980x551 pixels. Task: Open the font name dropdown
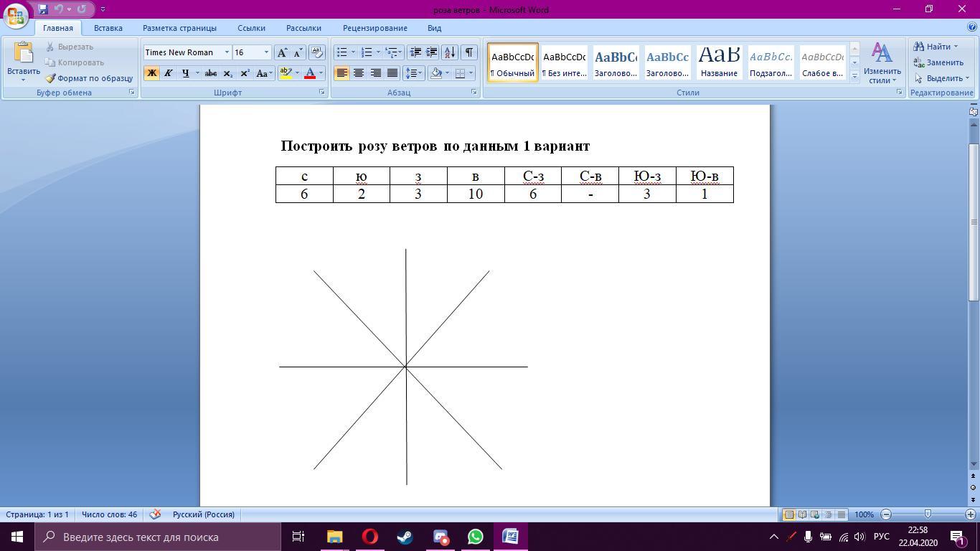tap(227, 52)
